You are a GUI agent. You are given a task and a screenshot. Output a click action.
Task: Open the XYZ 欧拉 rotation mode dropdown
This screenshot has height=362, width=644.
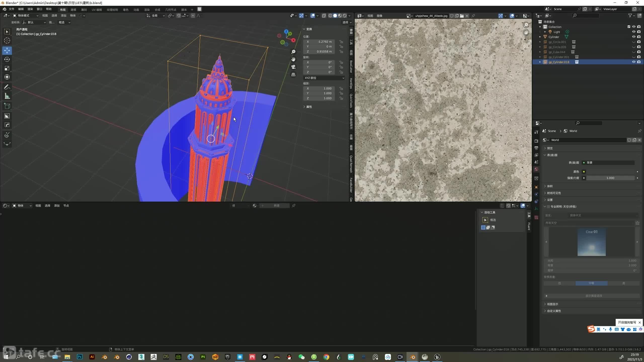click(324, 78)
